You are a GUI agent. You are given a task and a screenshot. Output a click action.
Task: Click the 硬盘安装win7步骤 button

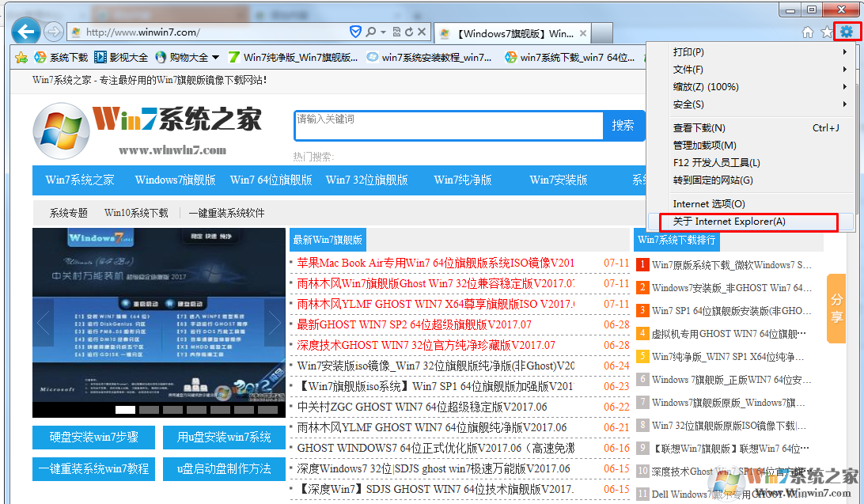(x=93, y=438)
